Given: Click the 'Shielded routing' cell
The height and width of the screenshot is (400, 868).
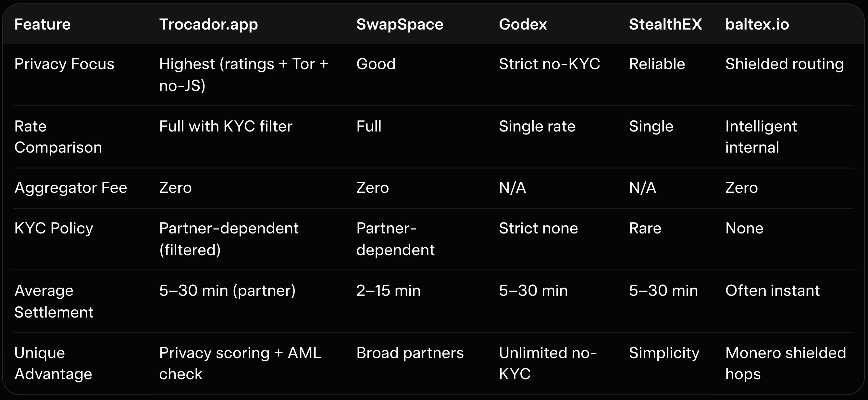Looking at the screenshot, I should point(785,64).
